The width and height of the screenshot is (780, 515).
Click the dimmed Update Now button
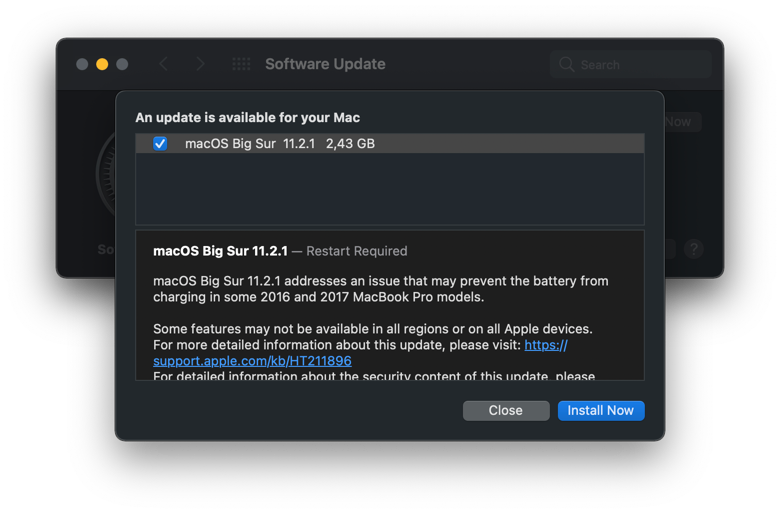point(681,122)
